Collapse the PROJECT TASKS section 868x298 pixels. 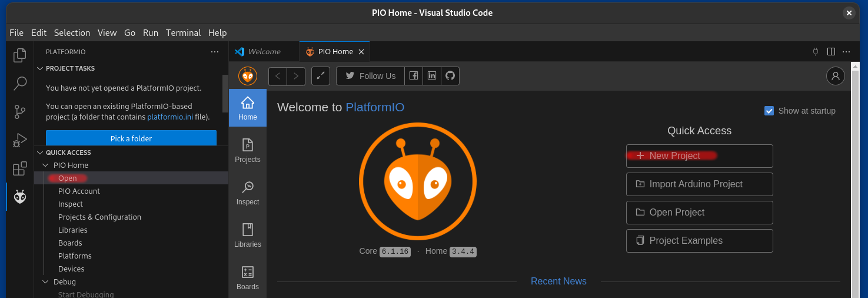pyautogui.click(x=40, y=68)
